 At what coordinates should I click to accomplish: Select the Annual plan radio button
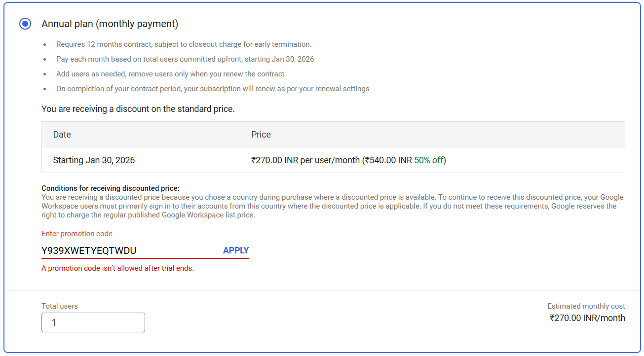point(25,24)
